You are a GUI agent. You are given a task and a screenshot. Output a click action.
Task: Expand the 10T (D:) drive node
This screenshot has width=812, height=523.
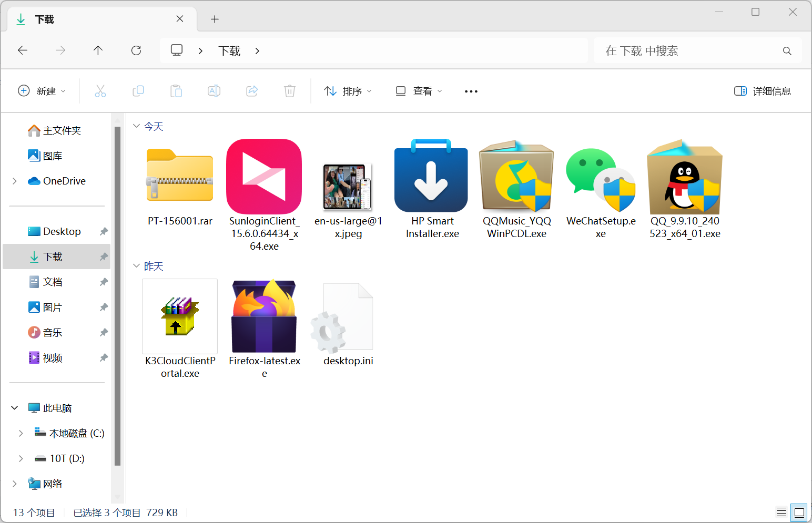21,458
